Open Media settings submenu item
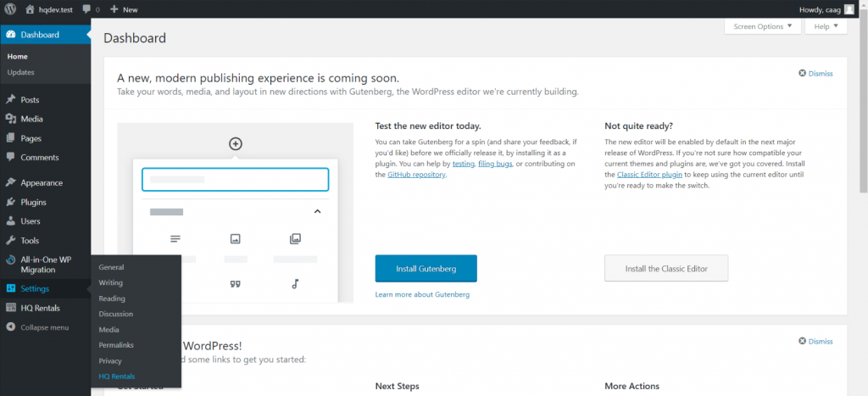Image resolution: width=868 pixels, height=396 pixels. 108,330
